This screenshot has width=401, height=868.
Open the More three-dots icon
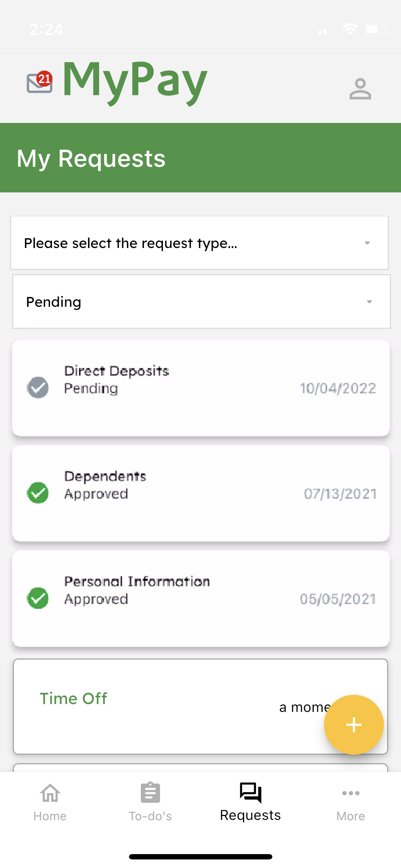click(x=351, y=793)
